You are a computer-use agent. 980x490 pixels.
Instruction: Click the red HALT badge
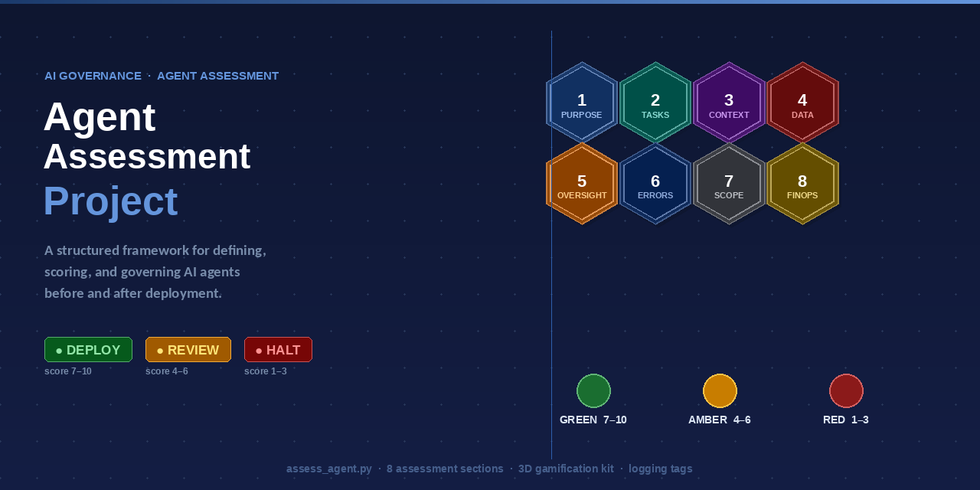(278, 350)
